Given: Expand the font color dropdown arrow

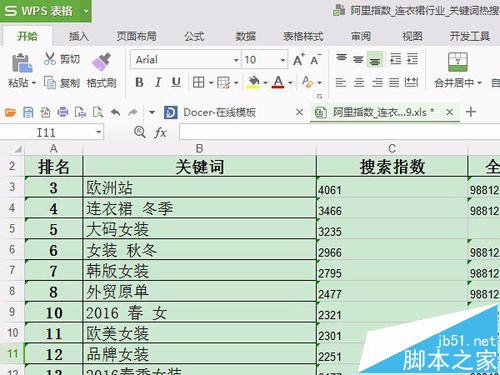Looking at the screenshot, I should click(290, 82).
